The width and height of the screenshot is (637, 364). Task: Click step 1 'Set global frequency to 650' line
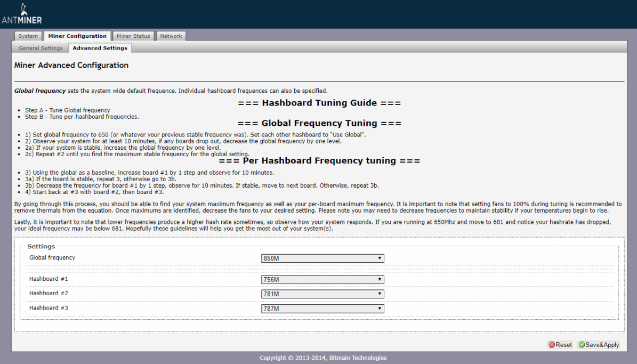point(196,134)
